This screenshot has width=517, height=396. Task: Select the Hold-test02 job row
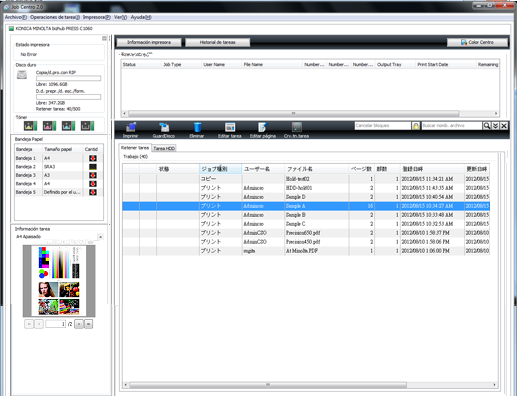(x=306, y=179)
